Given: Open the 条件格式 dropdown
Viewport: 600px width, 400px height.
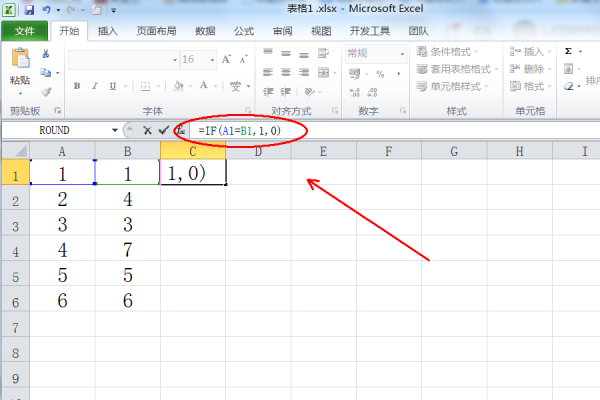Looking at the screenshot, I should [448, 51].
